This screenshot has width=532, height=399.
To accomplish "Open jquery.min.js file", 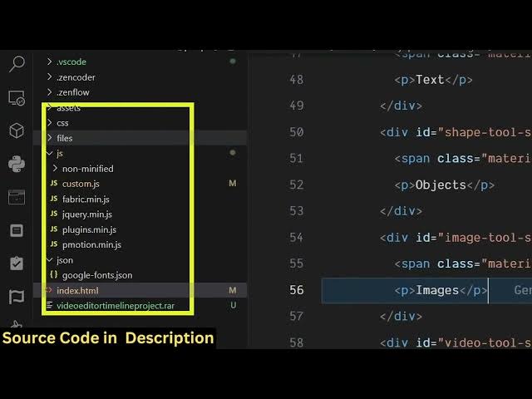I will point(87,214).
